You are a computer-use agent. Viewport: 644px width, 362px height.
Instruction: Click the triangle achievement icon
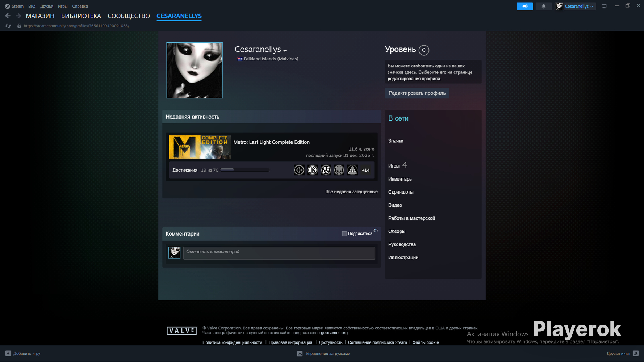click(x=352, y=170)
